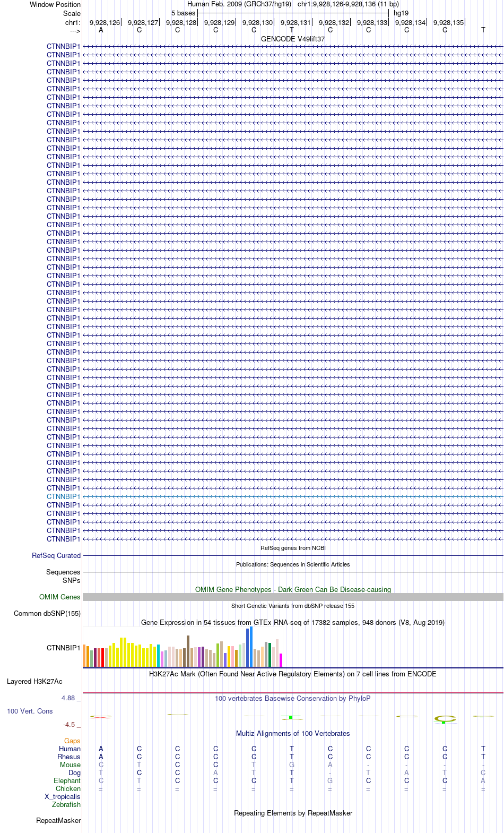Click the SNPs track label
This screenshot has width=504, height=833.
tap(72, 580)
